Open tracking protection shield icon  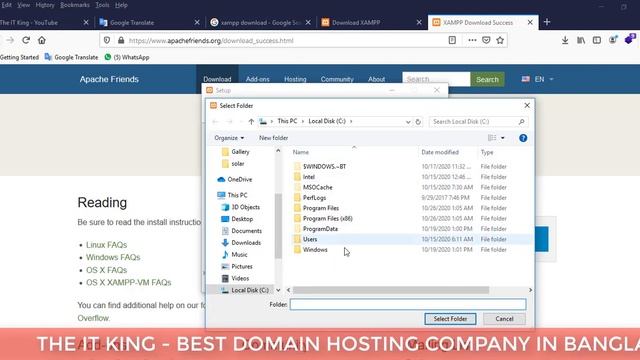click(x=107, y=40)
